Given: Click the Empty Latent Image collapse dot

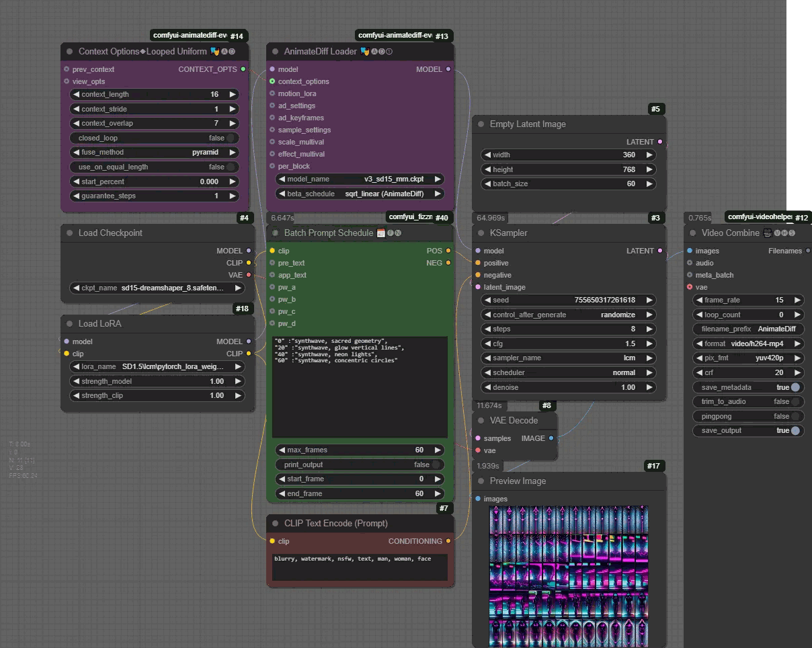Looking at the screenshot, I should 481,124.
